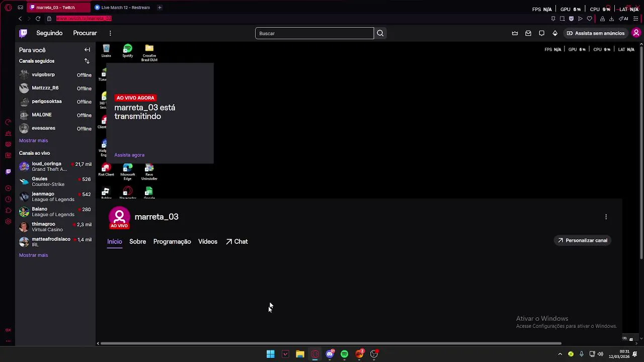Open Opera sidebar history clock icon
The height and width of the screenshot is (362, 644).
tap(8, 200)
